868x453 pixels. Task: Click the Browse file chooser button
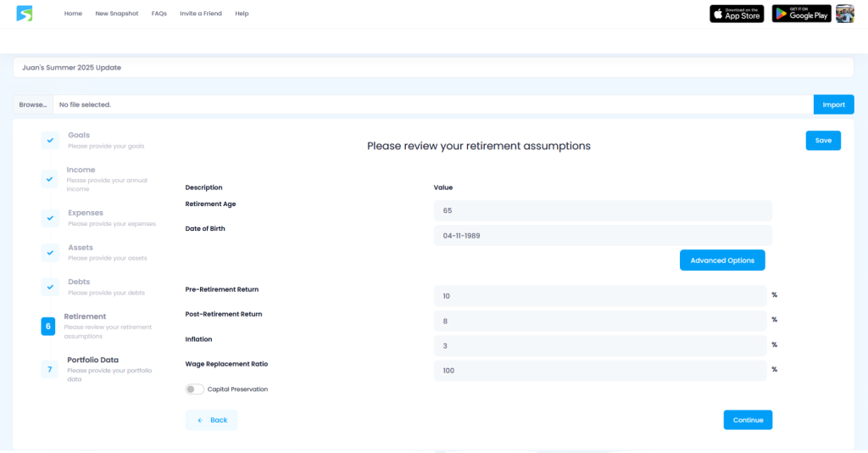tap(33, 104)
